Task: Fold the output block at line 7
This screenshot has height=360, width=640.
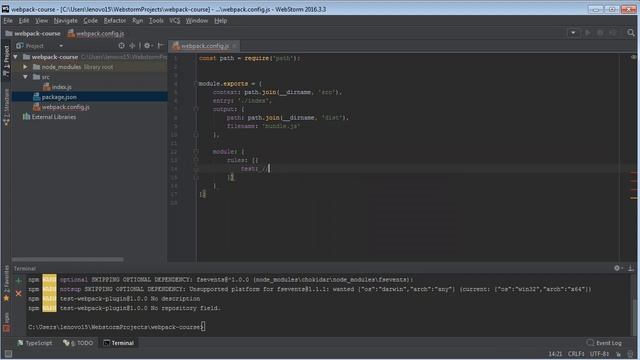Action: pyautogui.click(x=196, y=109)
